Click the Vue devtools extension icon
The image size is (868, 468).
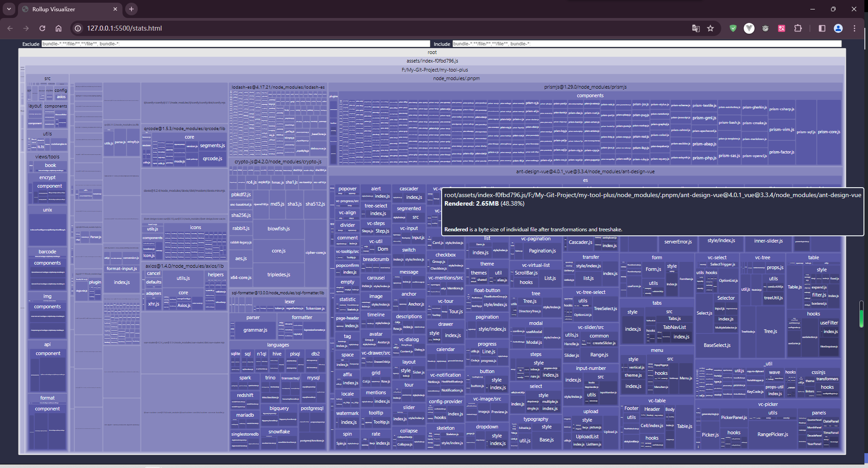pos(749,28)
